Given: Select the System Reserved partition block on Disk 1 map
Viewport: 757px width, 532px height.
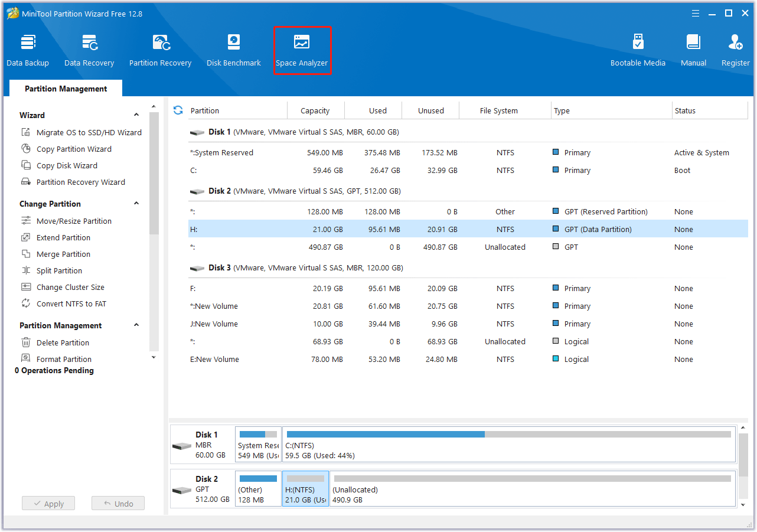Looking at the screenshot, I should pos(258,444).
